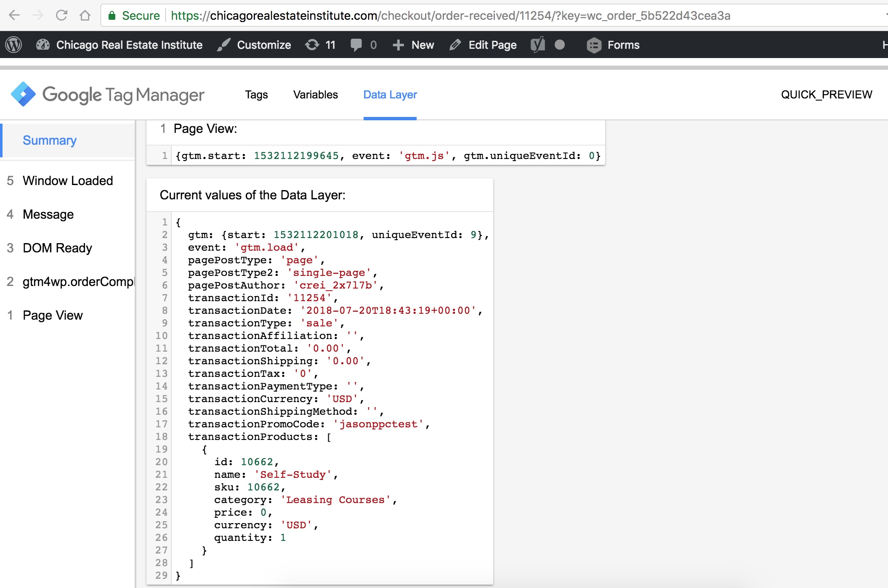Switch to the Tags tab

pos(256,95)
